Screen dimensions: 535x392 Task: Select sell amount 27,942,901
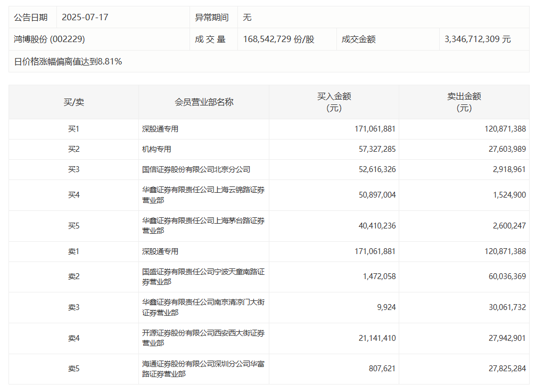(x=507, y=338)
